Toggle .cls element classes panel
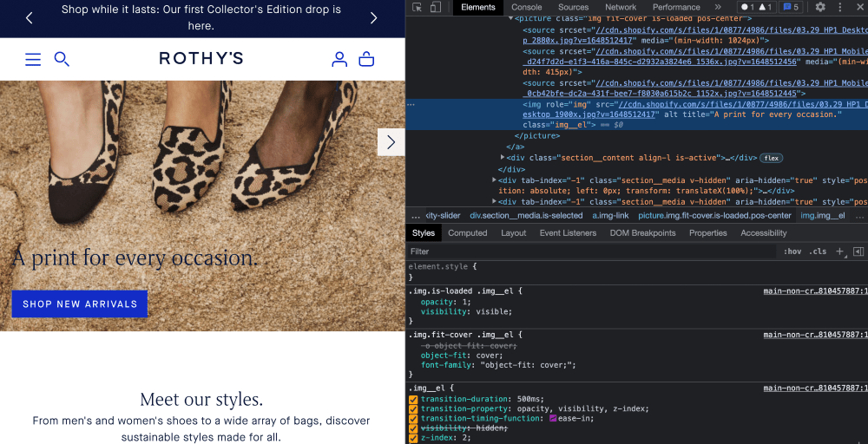Image resolution: width=868 pixels, height=444 pixels. (818, 251)
